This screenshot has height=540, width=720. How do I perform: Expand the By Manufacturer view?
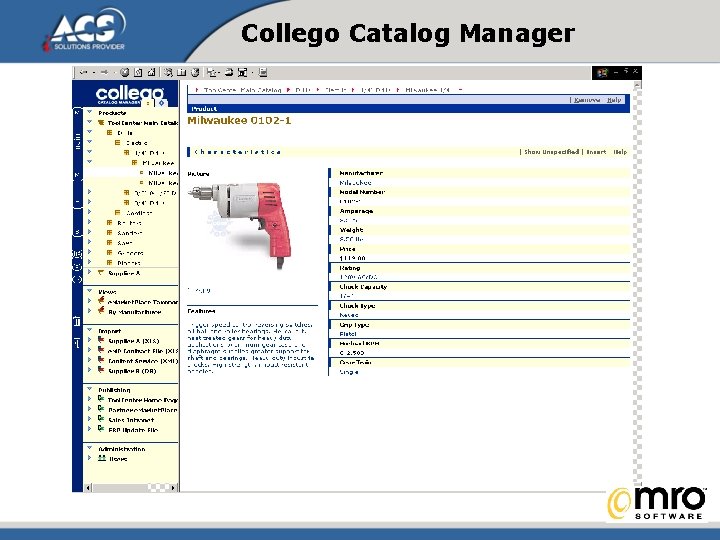point(90,311)
